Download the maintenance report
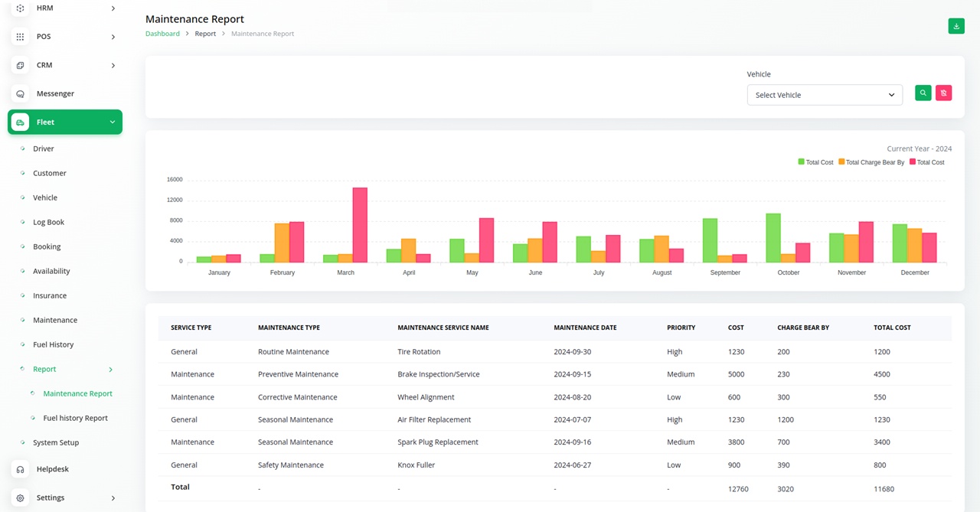 pyautogui.click(x=956, y=26)
